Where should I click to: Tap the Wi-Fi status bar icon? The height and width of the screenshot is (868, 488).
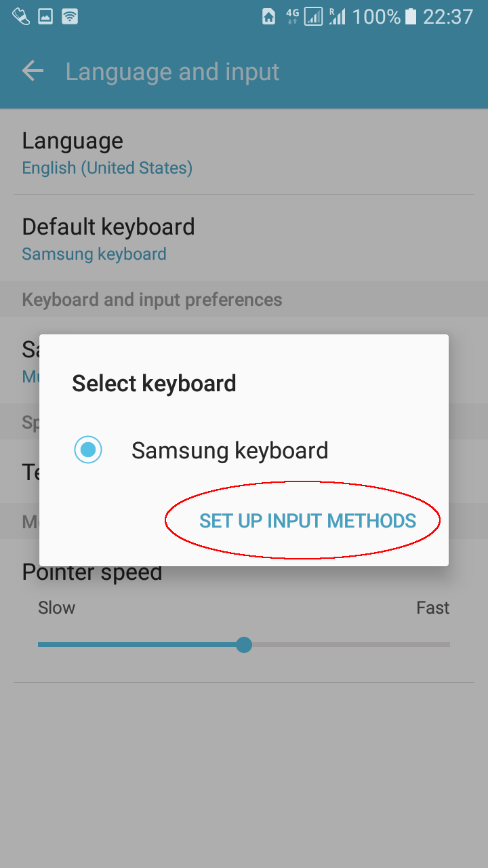pyautogui.click(x=70, y=16)
